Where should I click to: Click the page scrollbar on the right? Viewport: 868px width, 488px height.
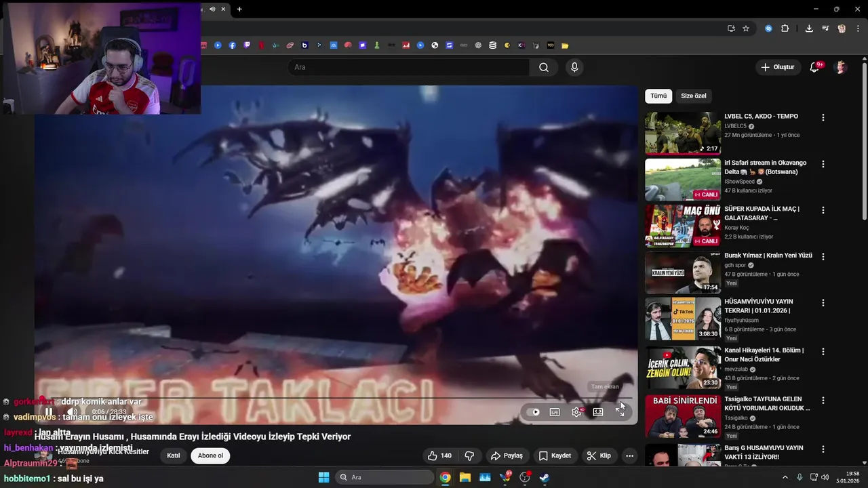(864, 141)
